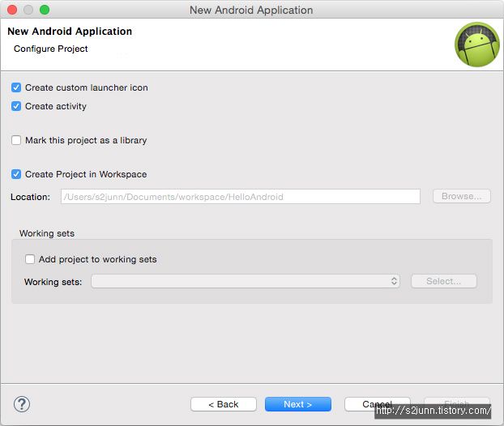Image resolution: width=504 pixels, height=426 pixels.
Task: Enable Mark this project as a library
Action: pos(16,140)
